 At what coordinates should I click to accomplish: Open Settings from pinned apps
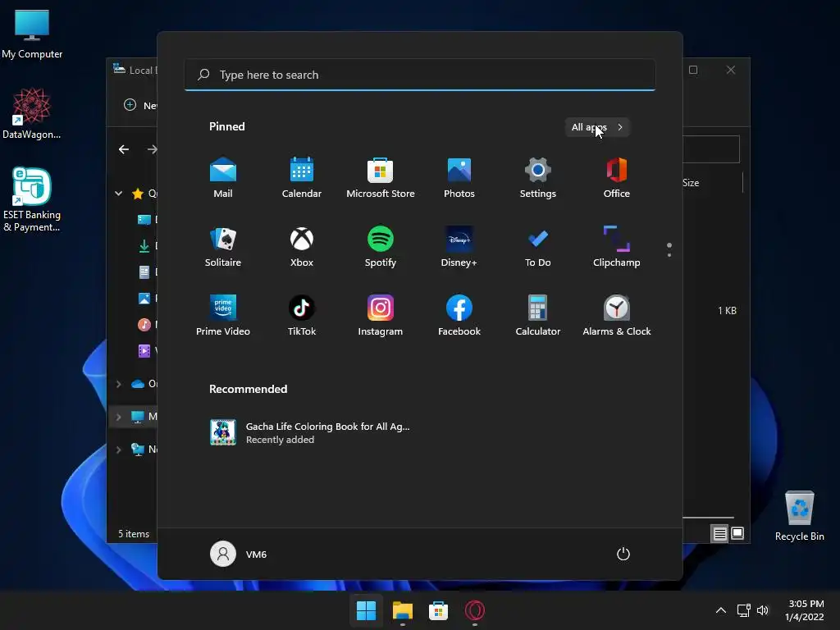pos(538,178)
